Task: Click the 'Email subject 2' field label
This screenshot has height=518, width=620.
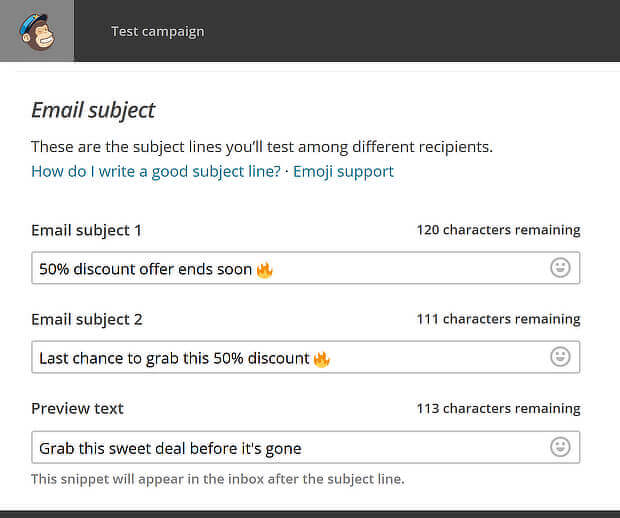Action: 87,319
